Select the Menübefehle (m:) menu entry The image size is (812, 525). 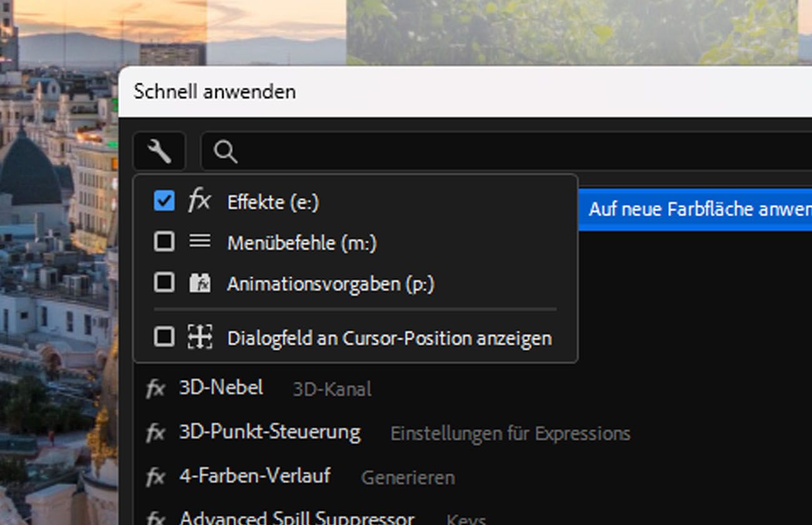[302, 242]
